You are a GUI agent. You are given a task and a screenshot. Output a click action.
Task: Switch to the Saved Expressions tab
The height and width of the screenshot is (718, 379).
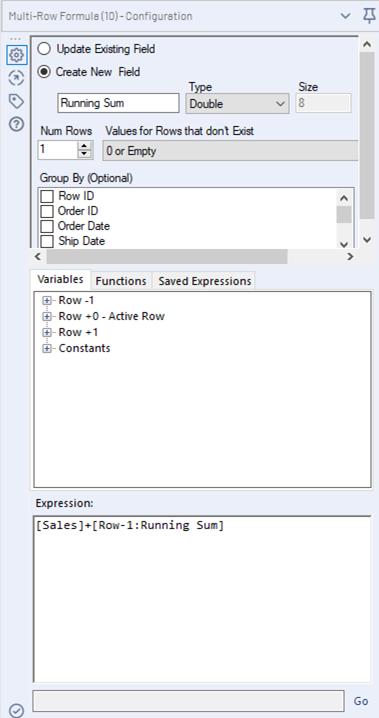pos(205,281)
